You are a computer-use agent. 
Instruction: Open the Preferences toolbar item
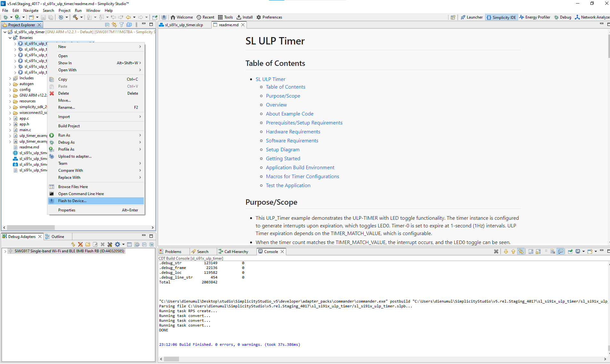(x=269, y=17)
